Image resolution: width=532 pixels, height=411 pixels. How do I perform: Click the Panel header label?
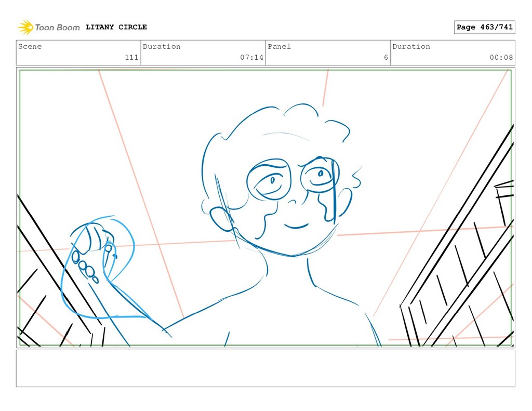279,46
